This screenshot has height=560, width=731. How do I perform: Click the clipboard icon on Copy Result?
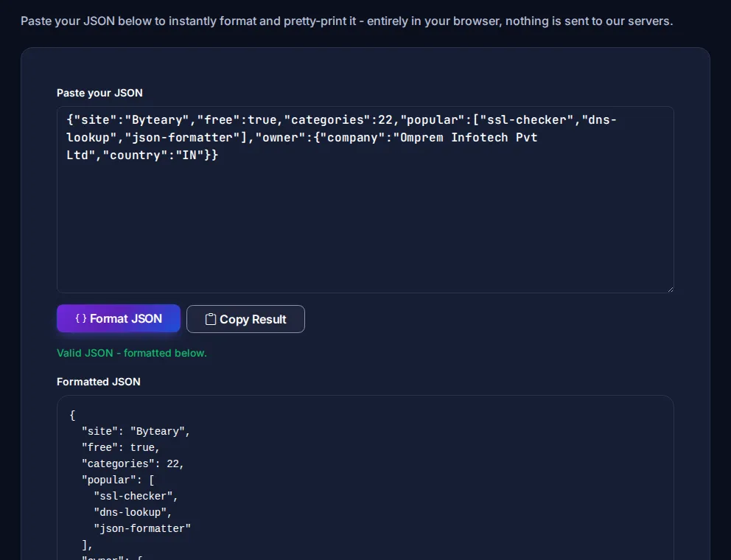(x=210, y=319)
